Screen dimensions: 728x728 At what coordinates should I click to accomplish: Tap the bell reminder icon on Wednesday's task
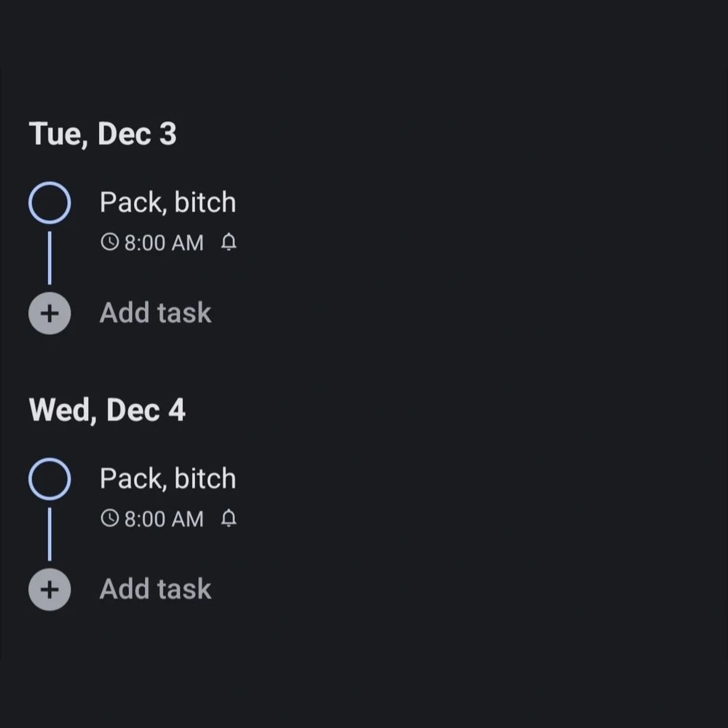click(229, 518)
